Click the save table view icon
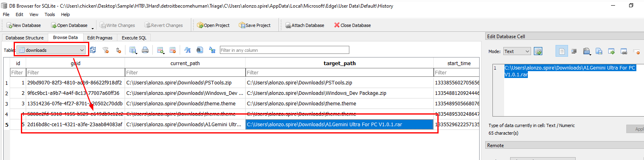The width and height of the screenshot is (644, 160). (133, 50)
